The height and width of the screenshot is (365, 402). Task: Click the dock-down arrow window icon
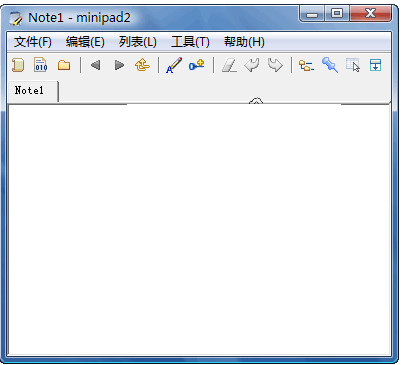[375, 65]
